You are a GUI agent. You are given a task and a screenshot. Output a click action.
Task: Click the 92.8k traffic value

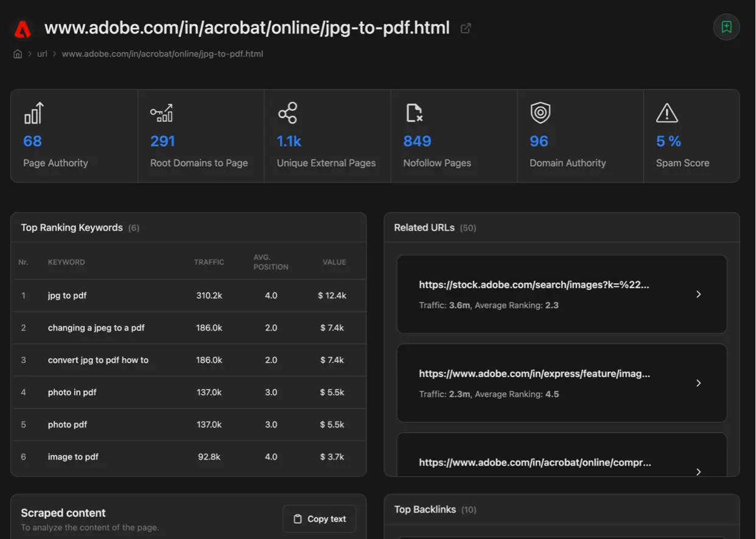pyautogui.click(x=209, y=457)
